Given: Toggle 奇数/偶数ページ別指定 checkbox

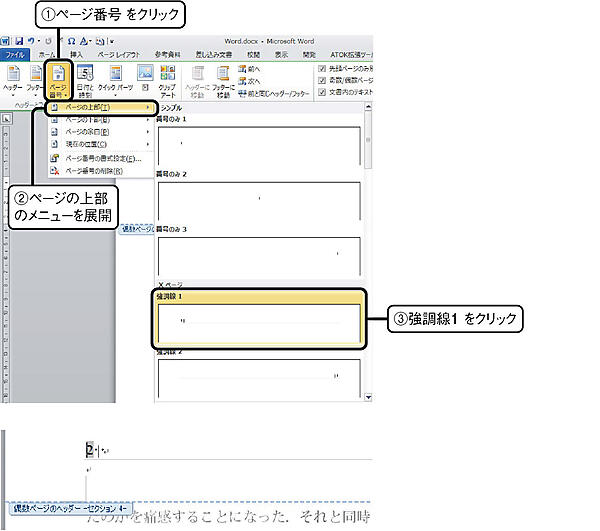Looking at the screenshot, I should tap(321, 80).
